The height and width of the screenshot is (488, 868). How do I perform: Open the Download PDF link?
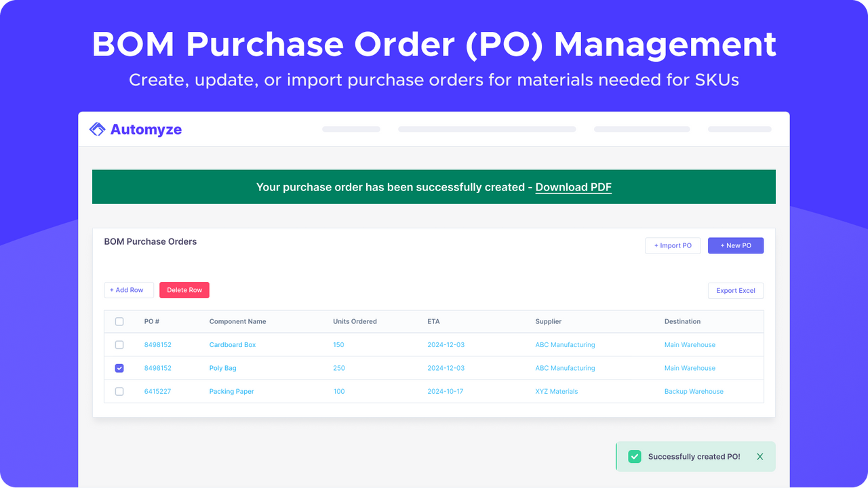(574, 187)
